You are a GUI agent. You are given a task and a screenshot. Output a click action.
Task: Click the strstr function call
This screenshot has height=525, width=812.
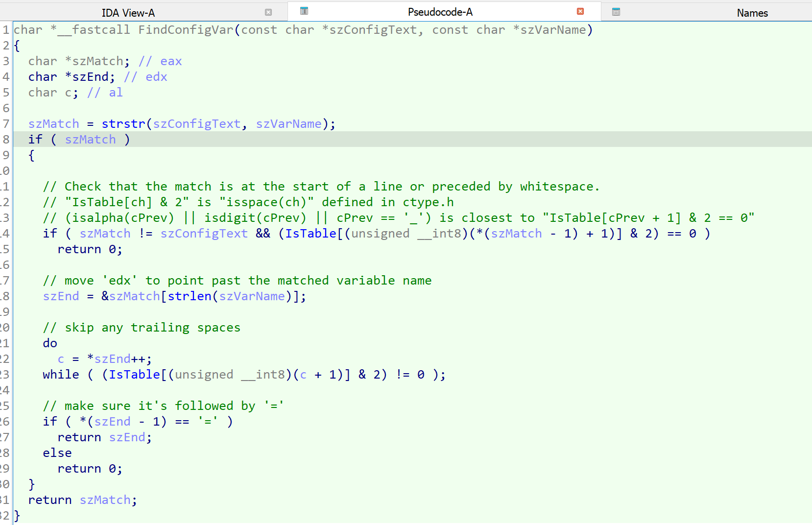[x=123, y=124]
